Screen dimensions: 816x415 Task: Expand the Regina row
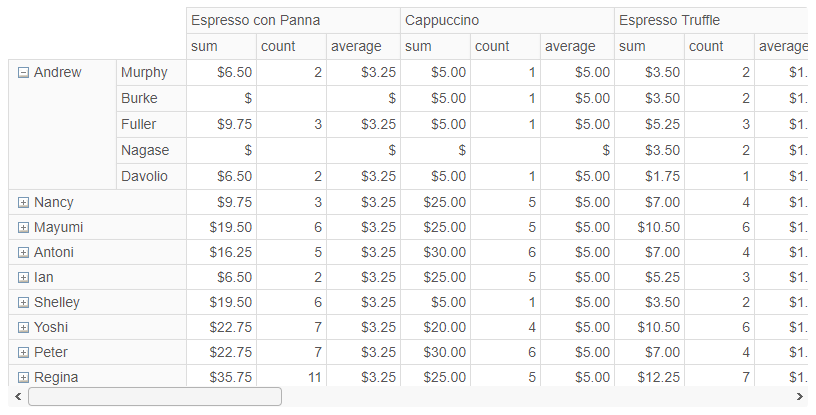pyautogui.click(x=23, y=377)
